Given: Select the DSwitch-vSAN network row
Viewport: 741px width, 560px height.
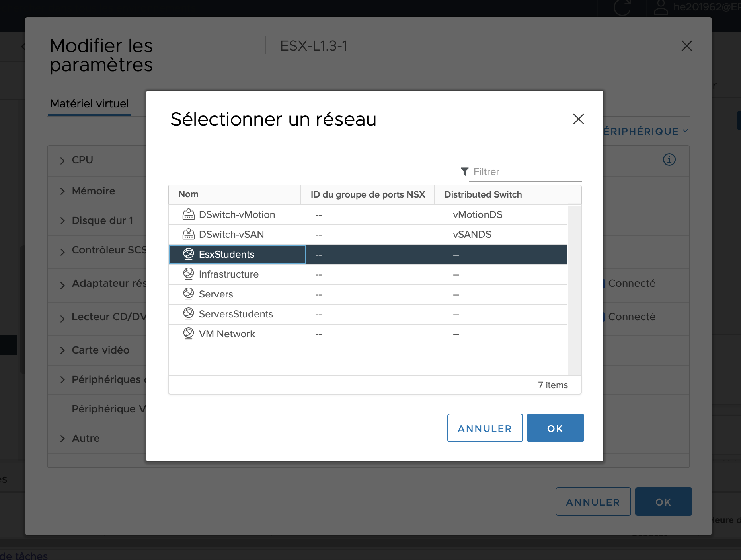Looking at the screenshot, I should point(368,235).
